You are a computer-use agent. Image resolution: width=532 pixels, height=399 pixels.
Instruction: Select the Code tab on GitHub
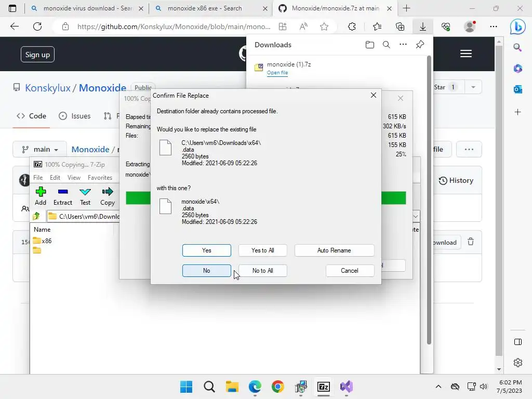[x=31, y=116]
